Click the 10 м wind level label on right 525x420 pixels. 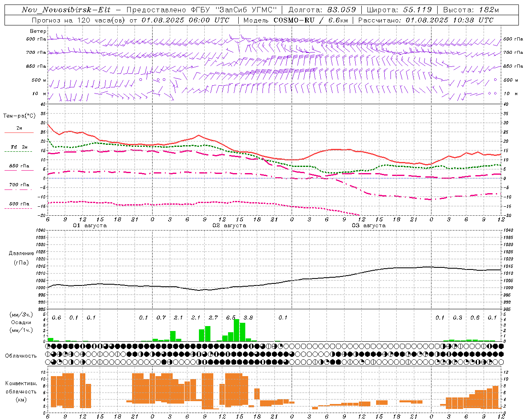[510, 94]
